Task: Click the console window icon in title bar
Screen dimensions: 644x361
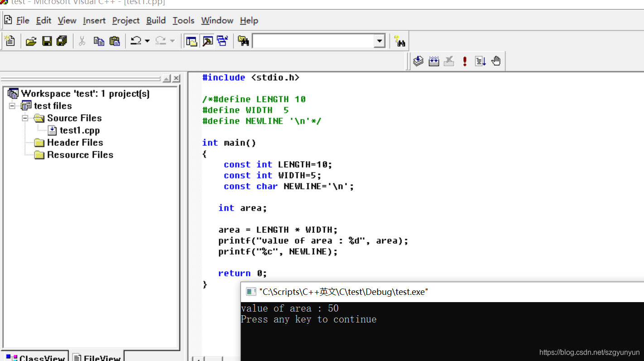Action: click(x=251, y=292)
